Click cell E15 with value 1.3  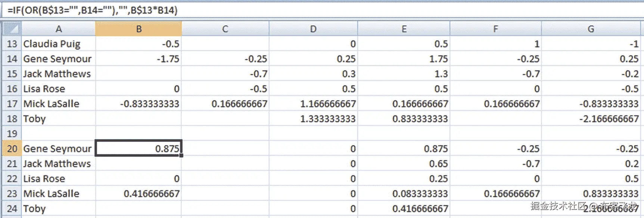coord(404,74)
